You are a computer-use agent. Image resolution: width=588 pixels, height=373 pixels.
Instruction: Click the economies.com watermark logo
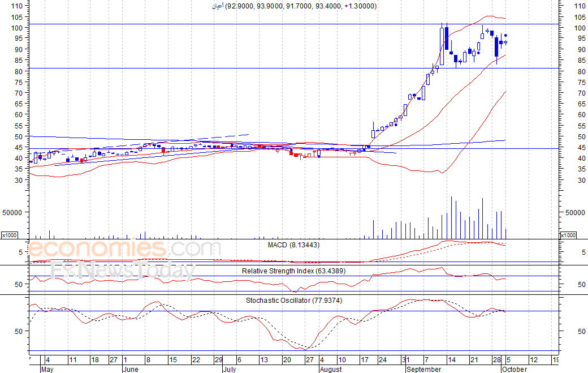(x=124, y=248)
